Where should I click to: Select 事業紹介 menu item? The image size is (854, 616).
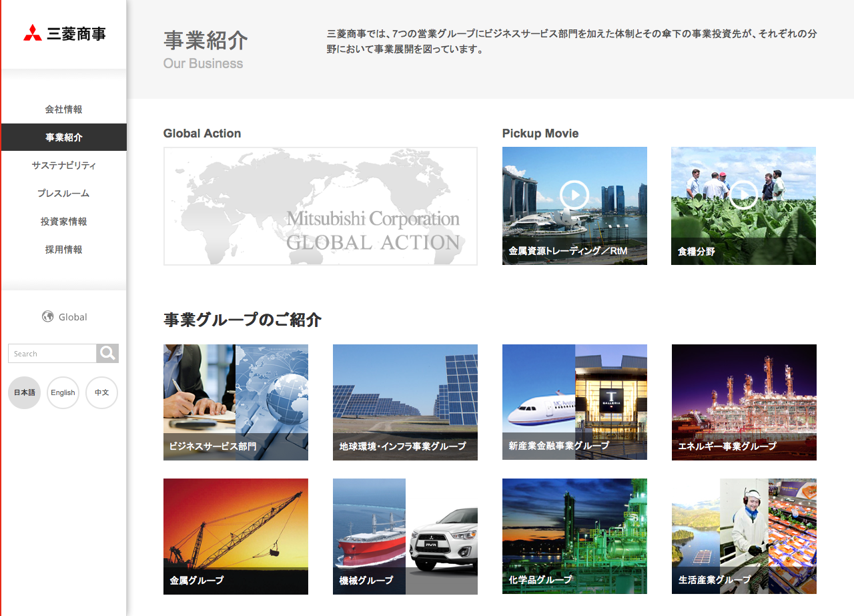click(64, 137)
